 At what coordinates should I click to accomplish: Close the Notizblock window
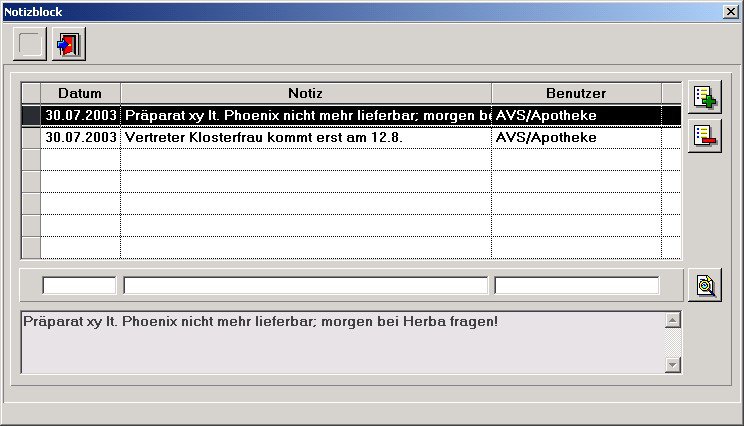click(x=730, y=10)
